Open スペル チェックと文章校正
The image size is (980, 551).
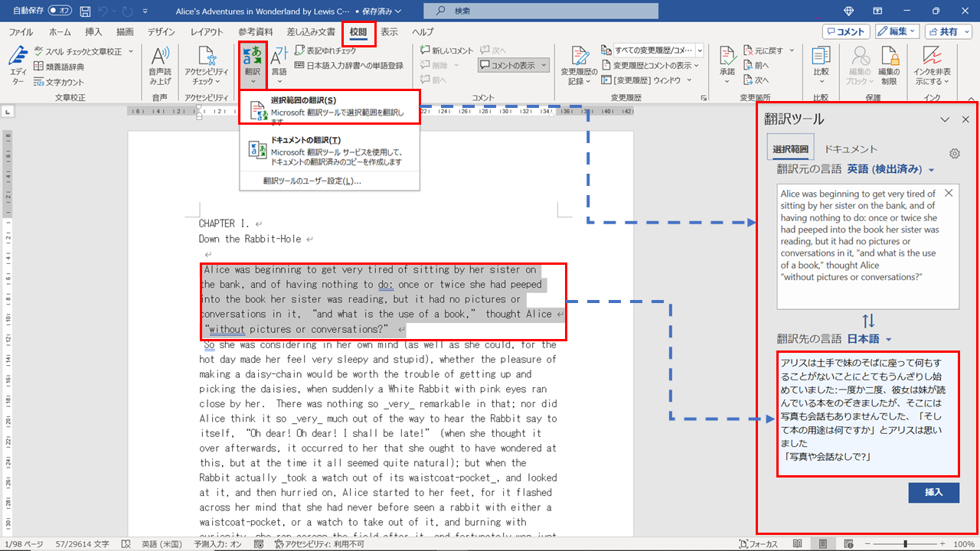83,51
